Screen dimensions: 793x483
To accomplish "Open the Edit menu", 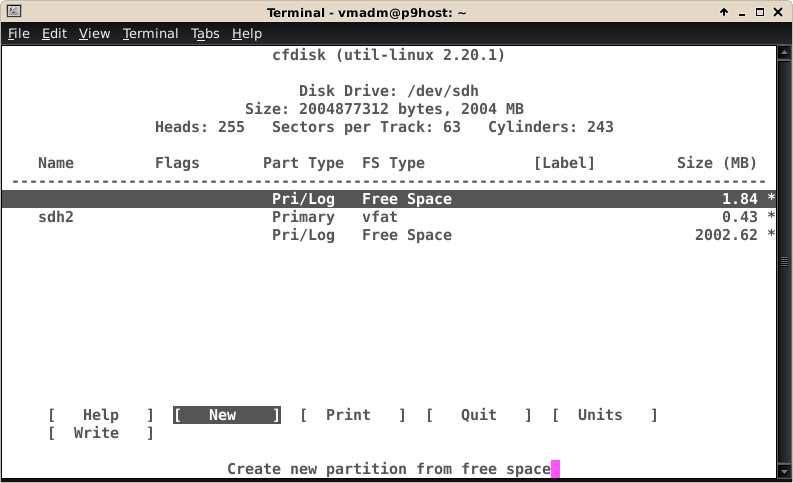I will pos(54,33).
